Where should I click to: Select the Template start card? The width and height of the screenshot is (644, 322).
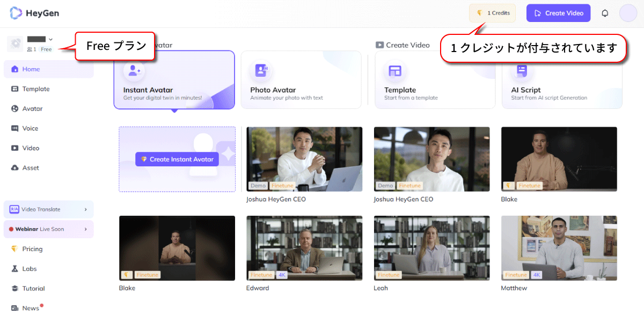[435, 80]
